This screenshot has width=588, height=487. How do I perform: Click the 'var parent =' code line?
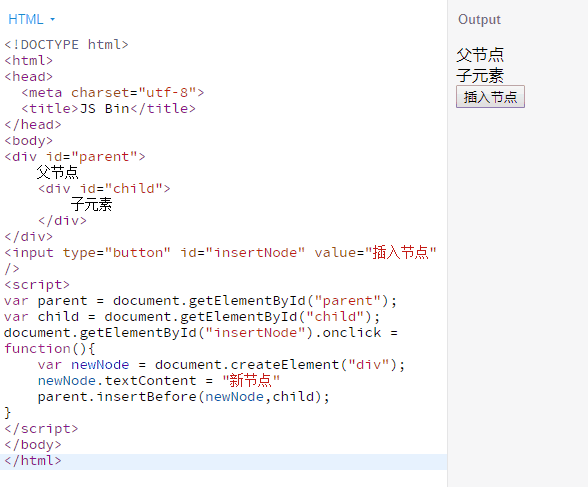click(200, 301)
